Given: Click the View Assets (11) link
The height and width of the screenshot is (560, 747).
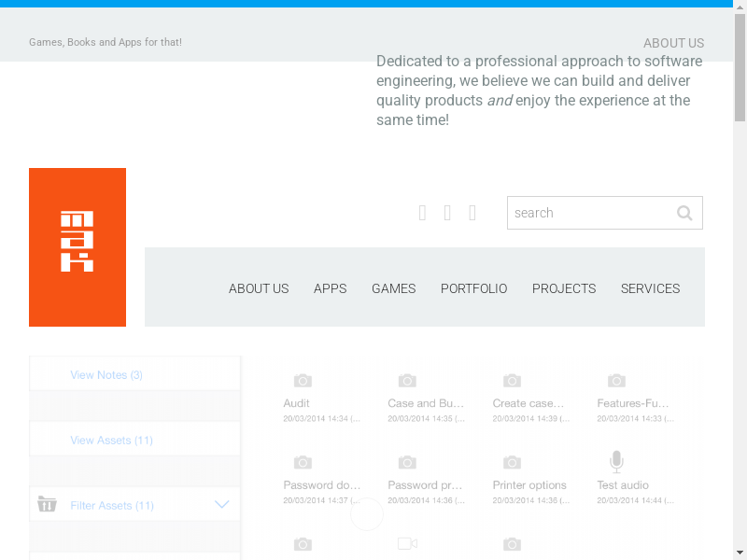Looking at the screenshot, I should [111, 441].
